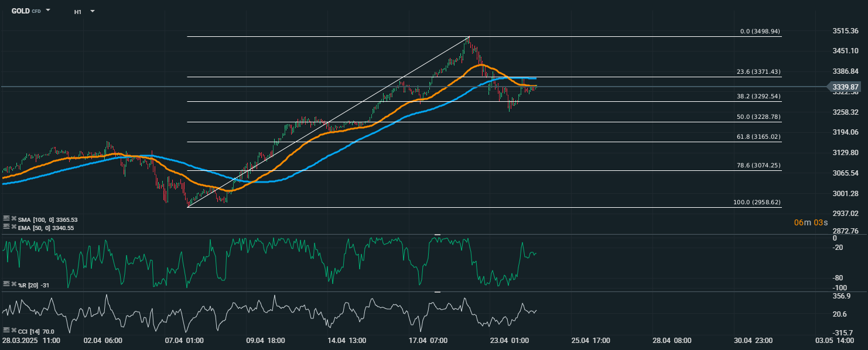Click the Fibonacci 61.8 (3165.02) level label
Viewport: 868px width, 350px height.
click(x=758, y=136)
